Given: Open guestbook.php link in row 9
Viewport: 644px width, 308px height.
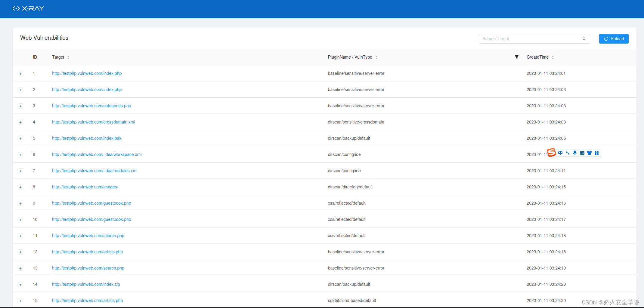Looking at the screenshot, I should click(91, 203).
